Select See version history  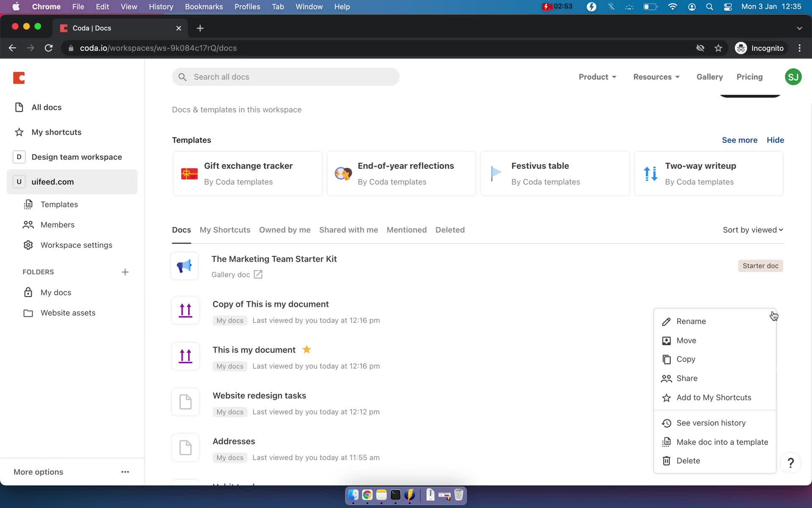(715, 423)
